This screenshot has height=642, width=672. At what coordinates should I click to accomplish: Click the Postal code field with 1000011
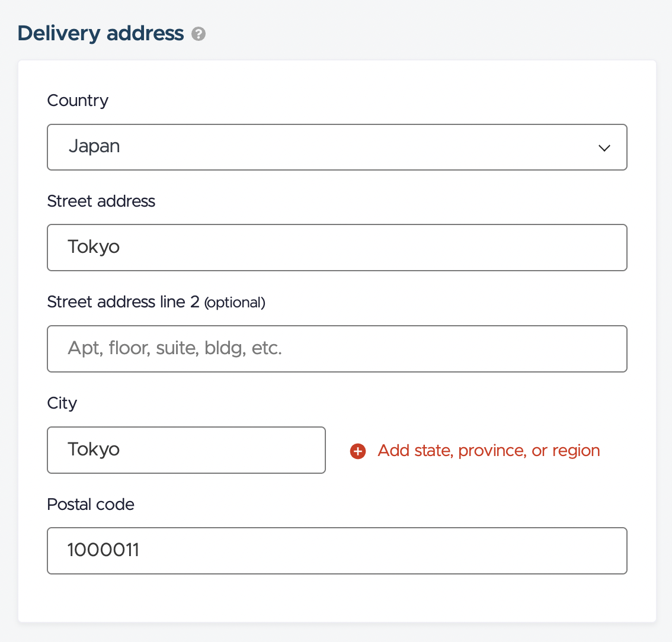click(337, 551)
